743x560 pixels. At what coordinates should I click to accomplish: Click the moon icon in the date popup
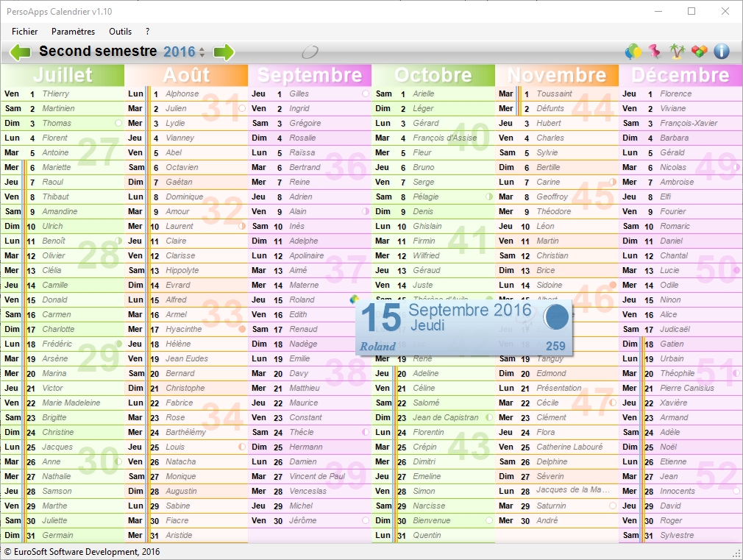555,317
